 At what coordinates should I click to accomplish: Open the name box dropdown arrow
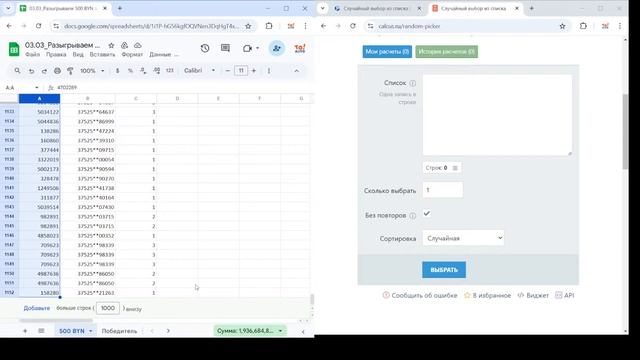(x=37, y=87)
